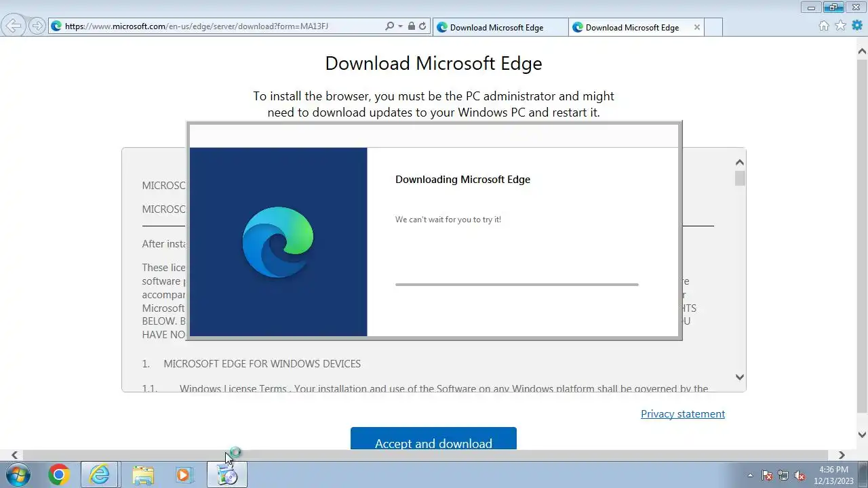The image size is (868, 488).
Task: Click the Home icon in Internet Explorer
Action: 824,26
